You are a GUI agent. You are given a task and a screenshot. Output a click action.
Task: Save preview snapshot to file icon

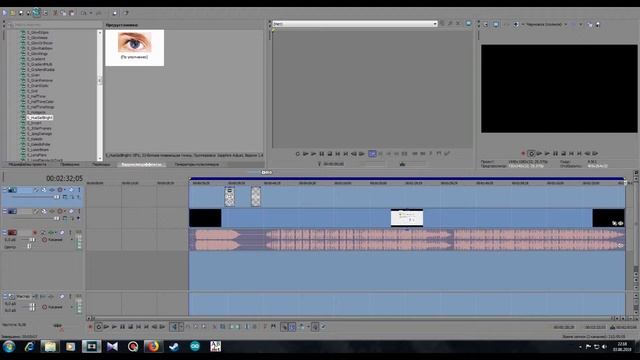tap(598, 24)
